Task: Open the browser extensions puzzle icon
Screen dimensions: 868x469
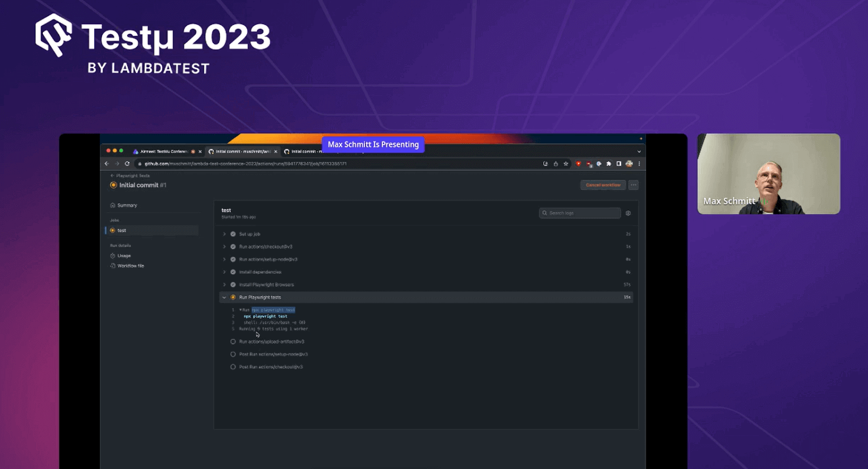Action: click(x=609, y=164)
